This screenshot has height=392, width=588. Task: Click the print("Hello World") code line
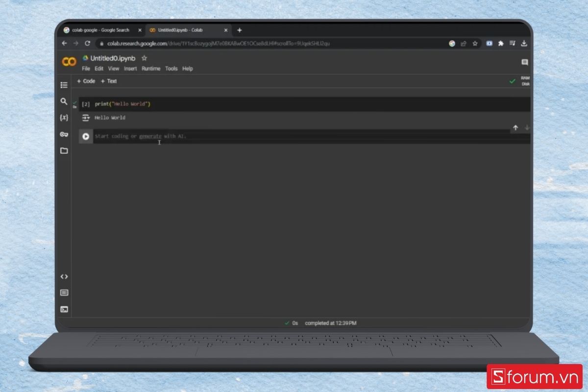123,104
